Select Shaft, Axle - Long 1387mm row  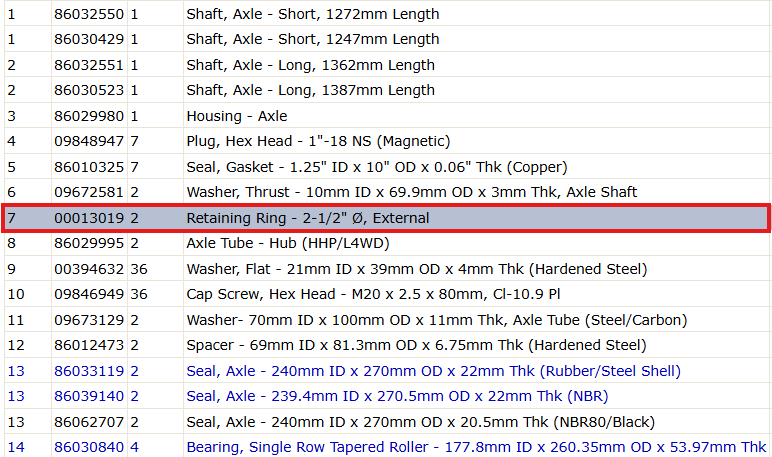pyautogui.click(x=386, y=91)
